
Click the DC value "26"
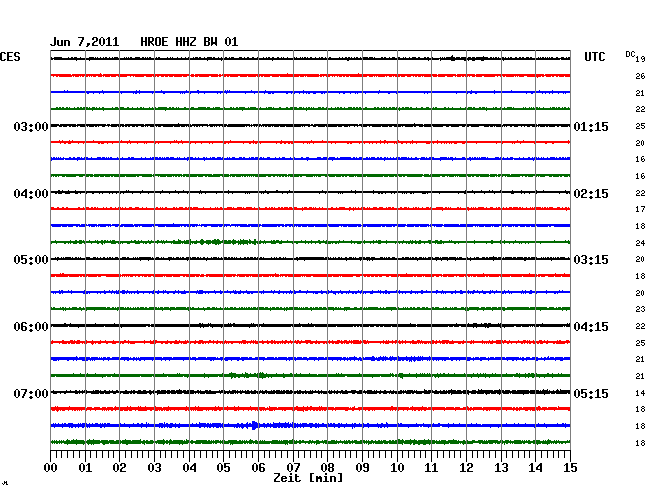click(x=640, y=76)
